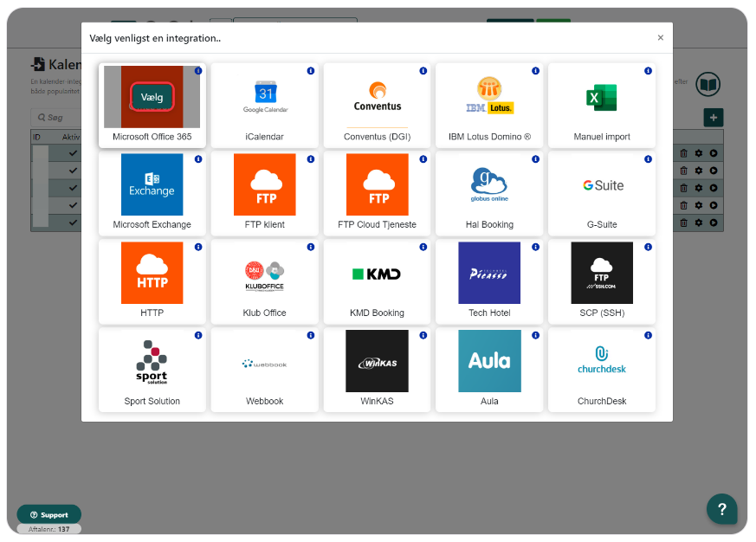Screen dimensions: 756x542
Task: Click trash icon in first calendar row
Action: [x=683, y=153]
